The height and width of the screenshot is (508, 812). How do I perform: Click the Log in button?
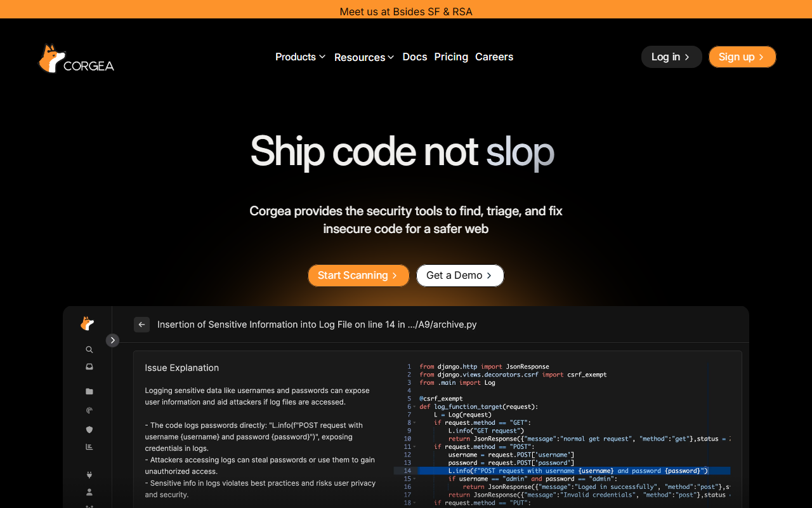pos(671,57)
